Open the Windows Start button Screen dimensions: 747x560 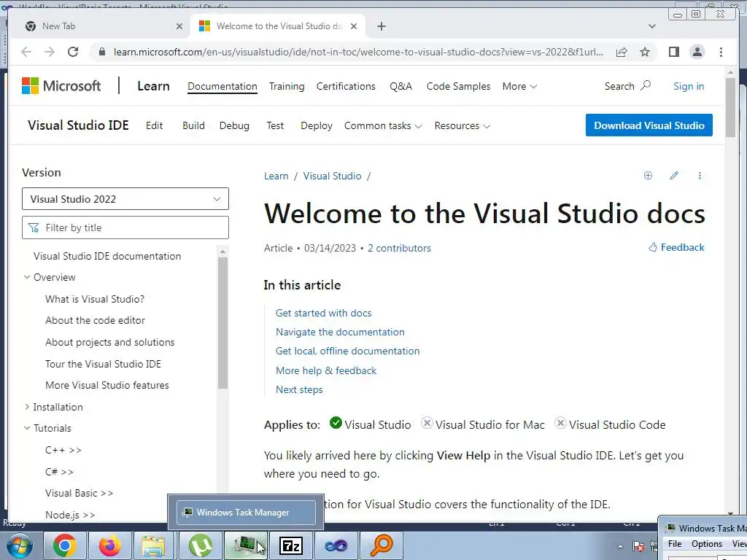pos(20,545)
